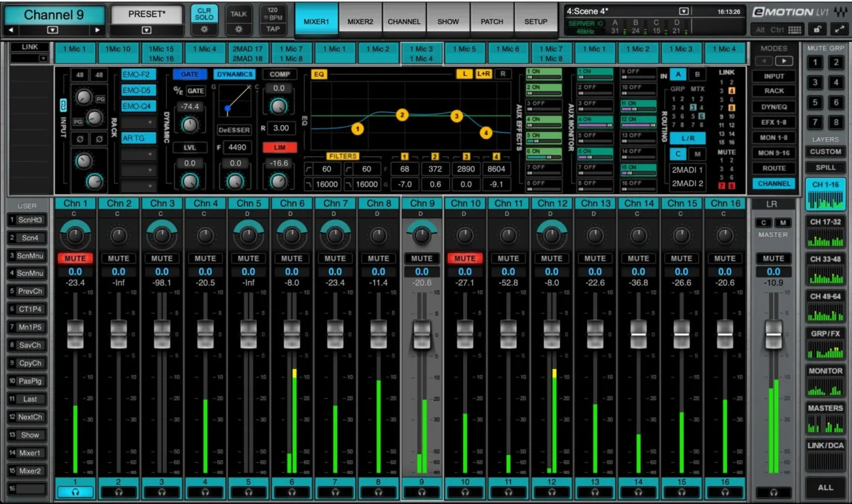Switch to the CHANNEL tab in the top bar
Viewport: 852px width, 504px height.
point(404,21)
